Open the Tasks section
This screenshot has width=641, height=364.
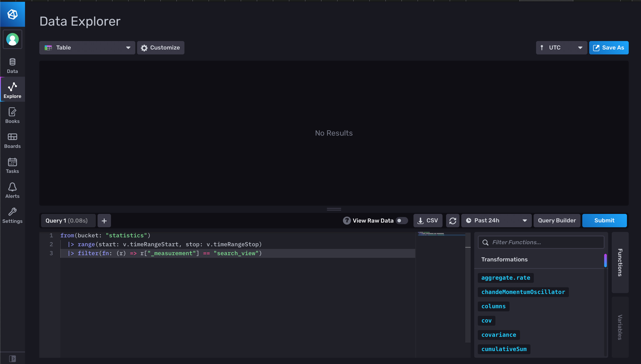click(12, 165)
